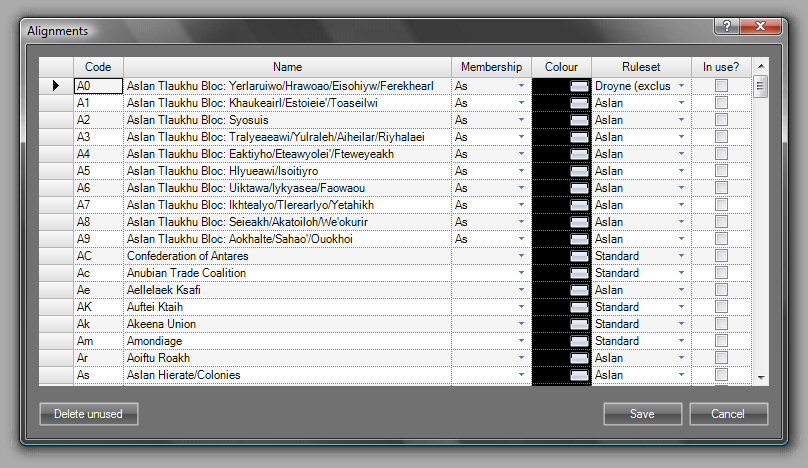Image resolution: width=808 pixels, height=468 pixels.
Task: Click the Code column header
Action: 97,67
